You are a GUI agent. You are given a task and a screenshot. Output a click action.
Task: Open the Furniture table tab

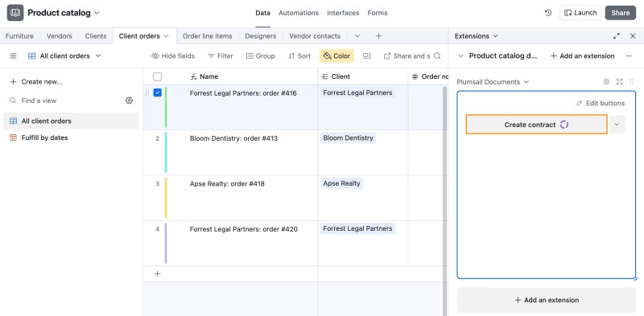(19, 36)
